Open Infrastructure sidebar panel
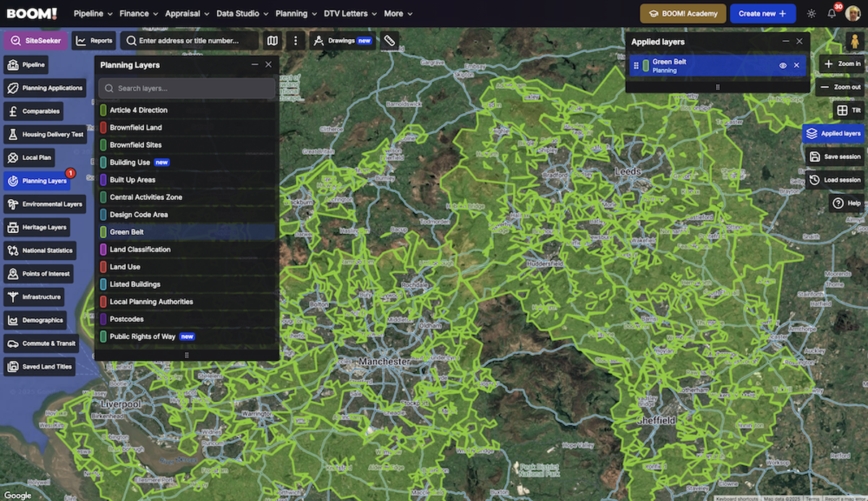868x501 pixels. pos(34,296)
